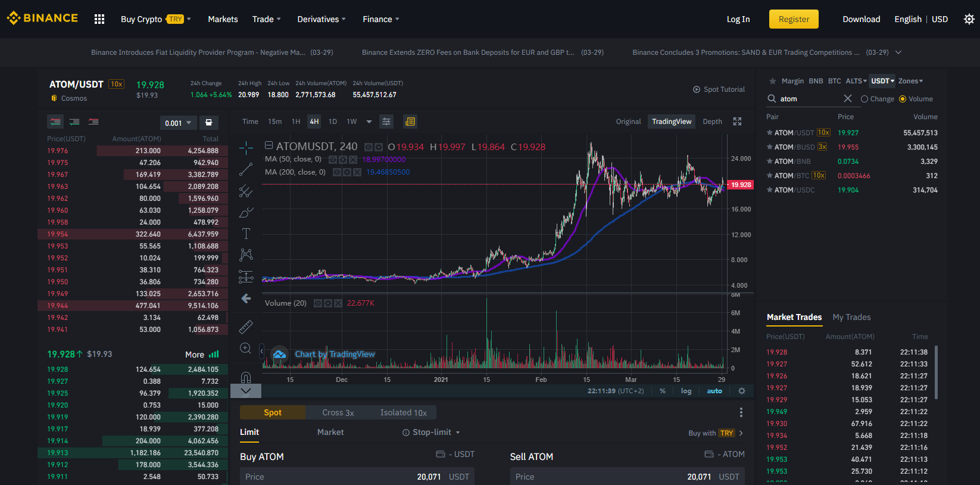Open the ALTS market dropdown
This screenshot has width=980, height=485.
click(856, 81)
